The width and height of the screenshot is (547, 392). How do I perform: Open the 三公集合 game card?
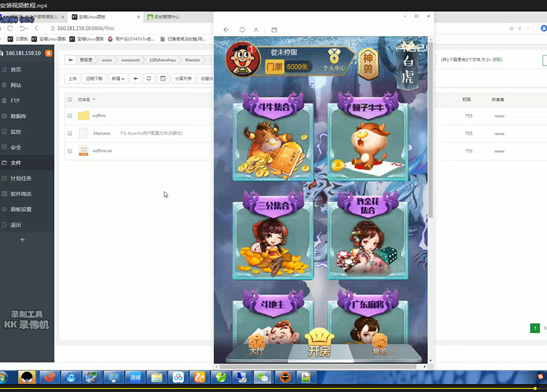(x=273, y=235)
